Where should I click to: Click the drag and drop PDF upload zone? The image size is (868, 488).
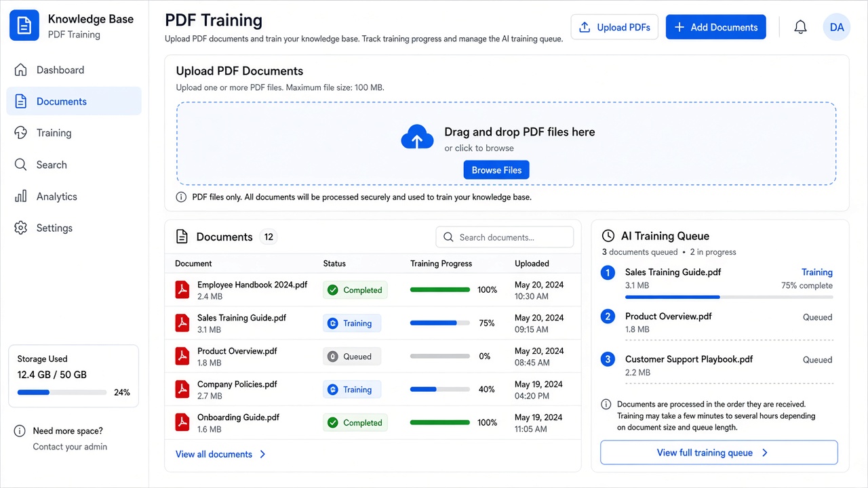506,144
